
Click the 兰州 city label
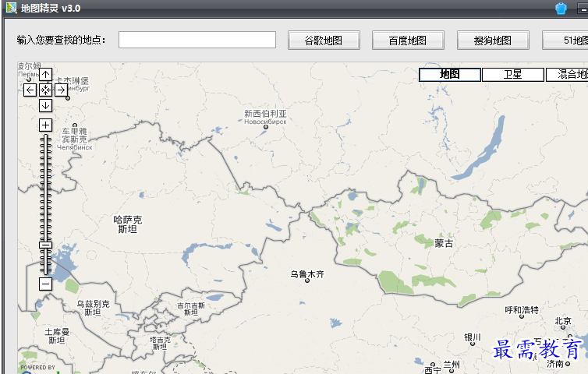[x=452, y=364]
